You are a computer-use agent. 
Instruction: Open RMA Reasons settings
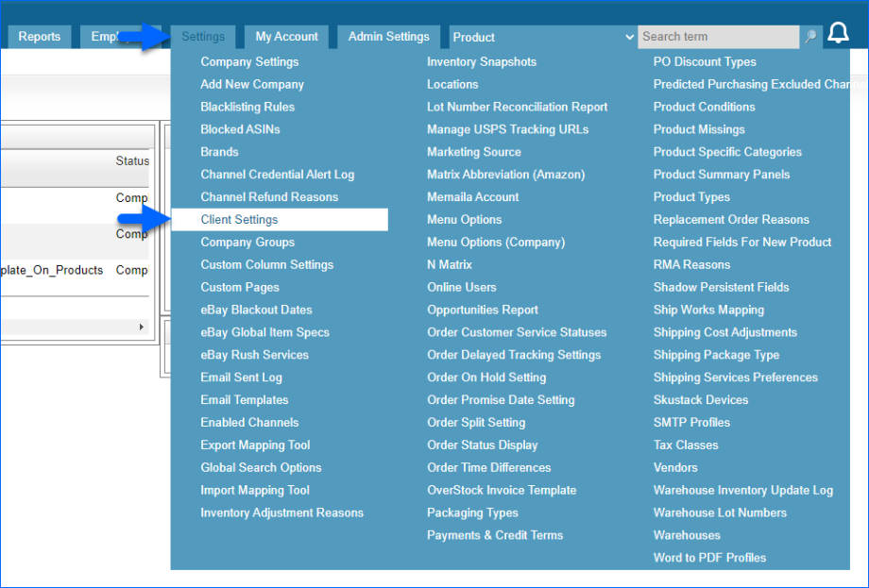pyautogui.click(x=692, y=264)
